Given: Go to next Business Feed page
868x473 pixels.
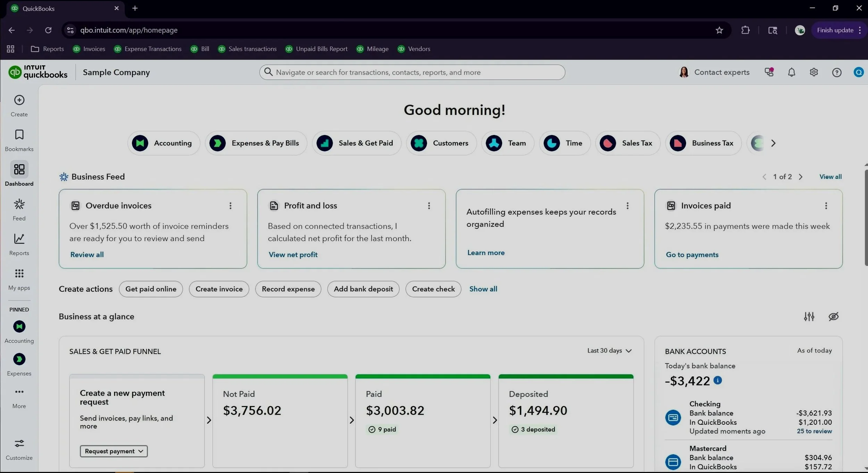Looking at the screenshot, I should point(800,177).
